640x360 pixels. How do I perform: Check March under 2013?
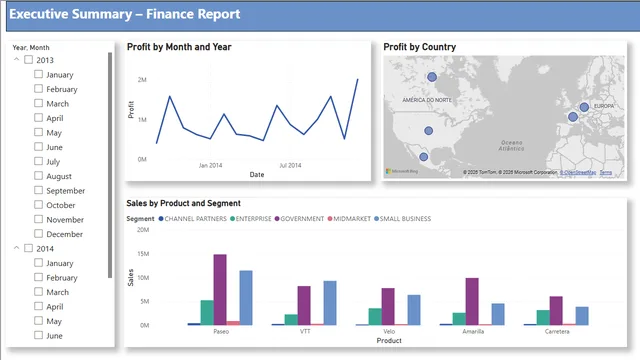38,103
